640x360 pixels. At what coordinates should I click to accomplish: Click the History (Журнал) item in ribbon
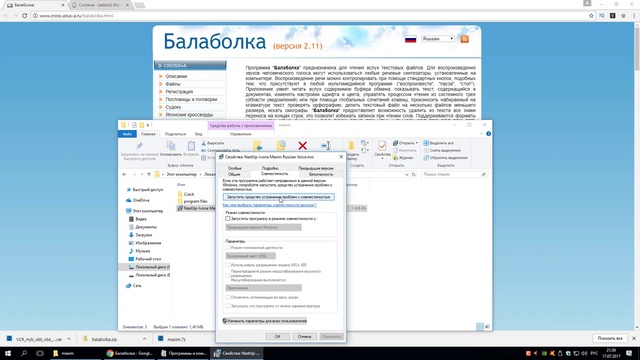[x=403, y=158]
